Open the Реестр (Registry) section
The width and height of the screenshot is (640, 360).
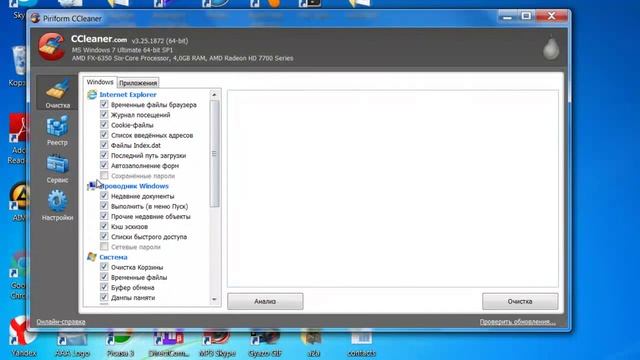click(57, 131)
